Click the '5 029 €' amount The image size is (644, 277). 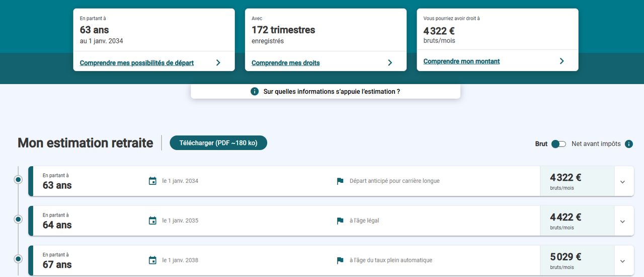pyautogui.click(x=566, y=257)
